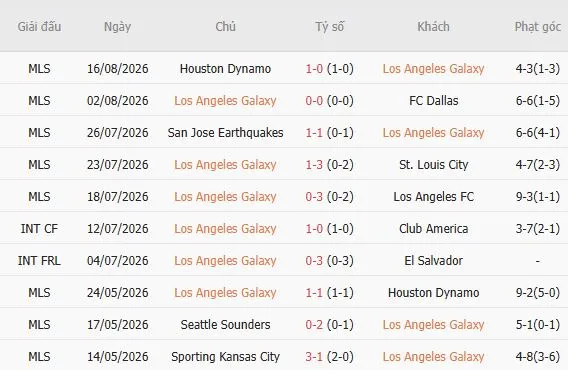Select the St. Louis City opponent

(433, 165)
